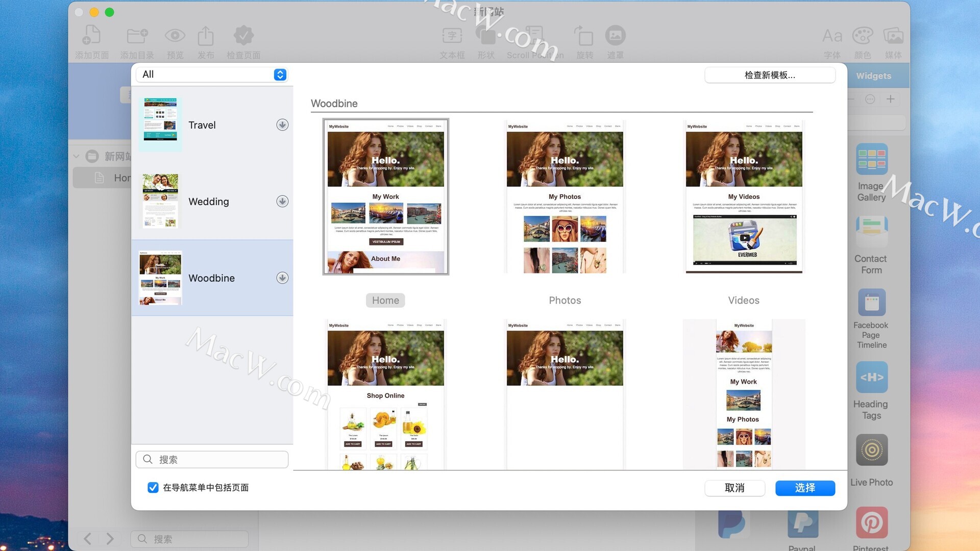This screenshot has height=551, width=980.
Task: Choose the Shop Online page thumbnail
Action: pyautogui.click(x=385, y=394)
